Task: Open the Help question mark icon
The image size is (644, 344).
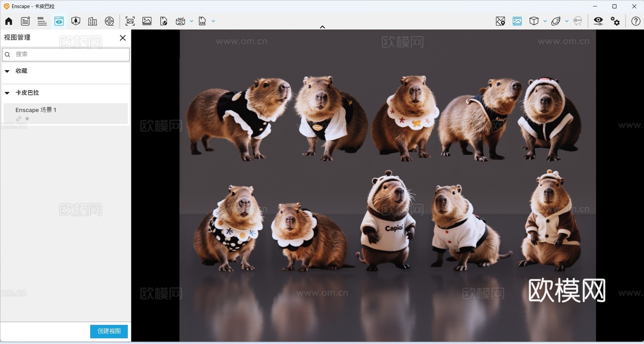Action: 635,21
